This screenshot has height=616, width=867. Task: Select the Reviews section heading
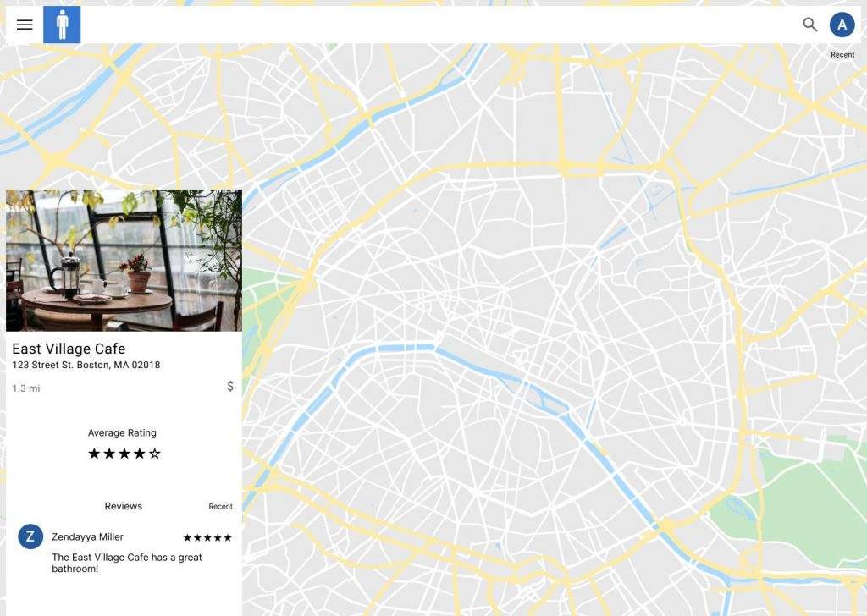(124, 506)
